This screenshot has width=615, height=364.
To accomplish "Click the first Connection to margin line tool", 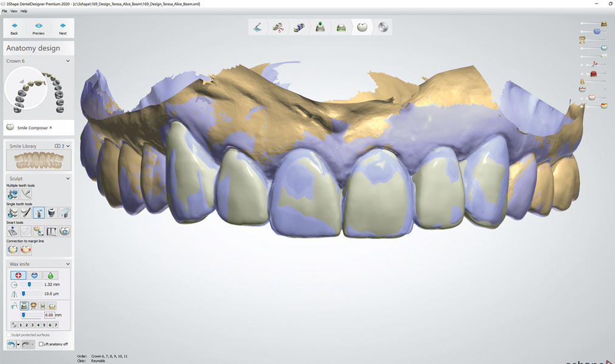I will [x=12, y=249].
